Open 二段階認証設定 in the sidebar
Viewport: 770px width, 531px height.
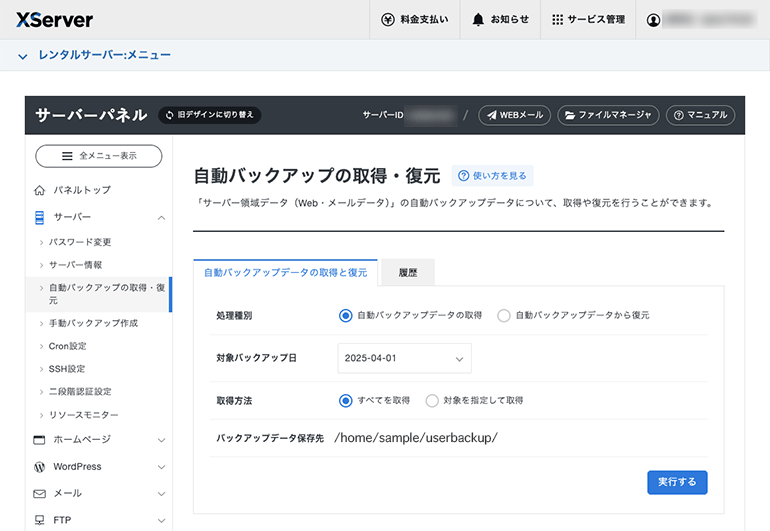point(80,391)
